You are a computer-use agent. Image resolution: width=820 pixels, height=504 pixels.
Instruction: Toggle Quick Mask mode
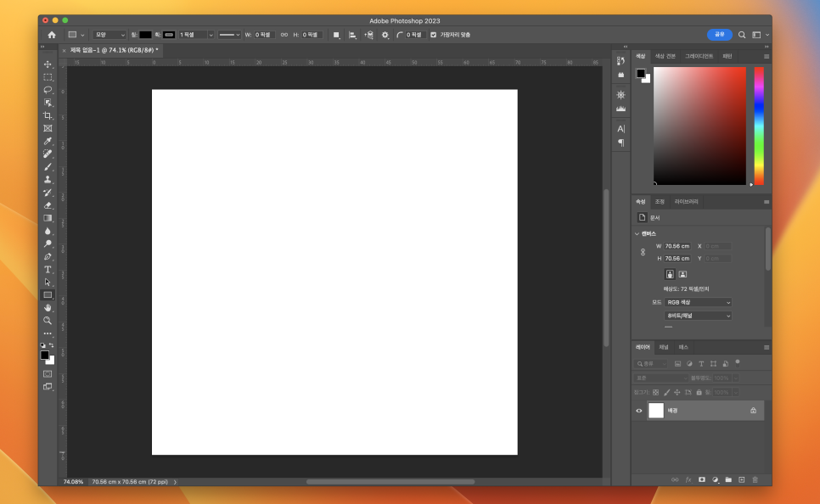click(48, 374)
